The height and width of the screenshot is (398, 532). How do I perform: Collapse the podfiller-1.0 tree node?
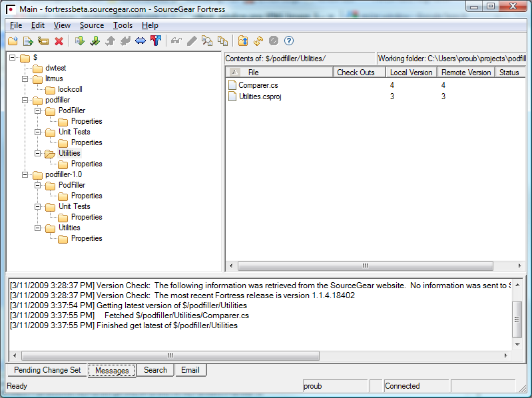pyautogui.click(x=25, y=174)
